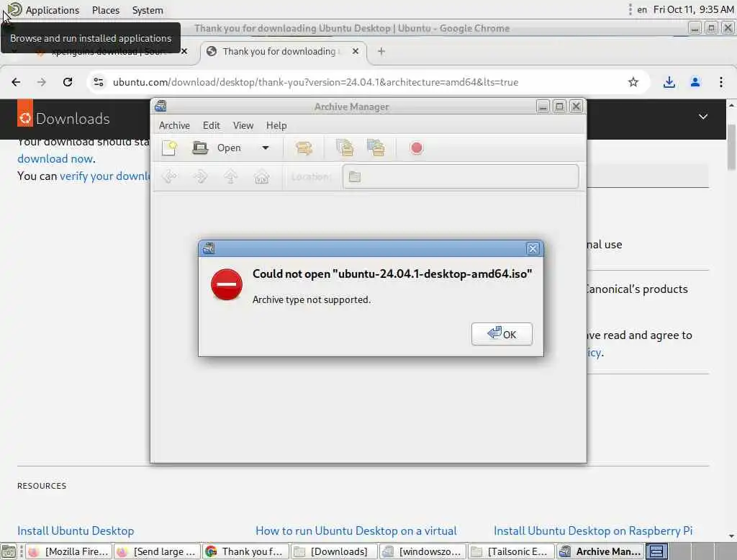Viewport: 737px width, 560px height.
Task: Click Archive Manager taskbar item
Action: [x=600, y=551]
